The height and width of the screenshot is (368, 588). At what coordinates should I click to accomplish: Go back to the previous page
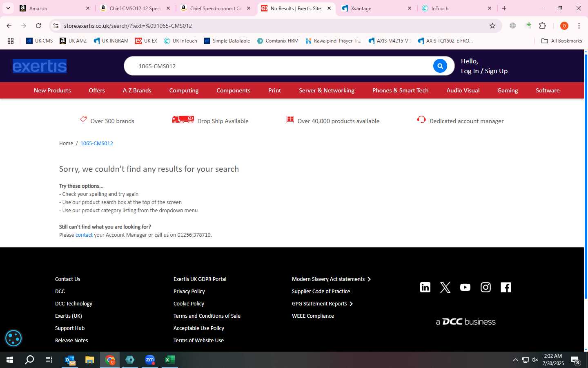pyautogui.click(x=9, y=26)
